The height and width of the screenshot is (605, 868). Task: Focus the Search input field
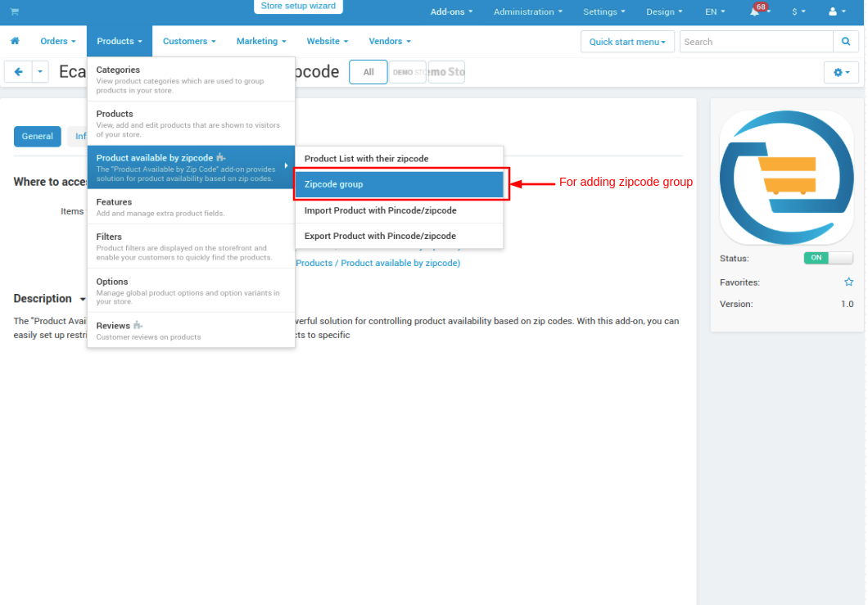(756, 42)
